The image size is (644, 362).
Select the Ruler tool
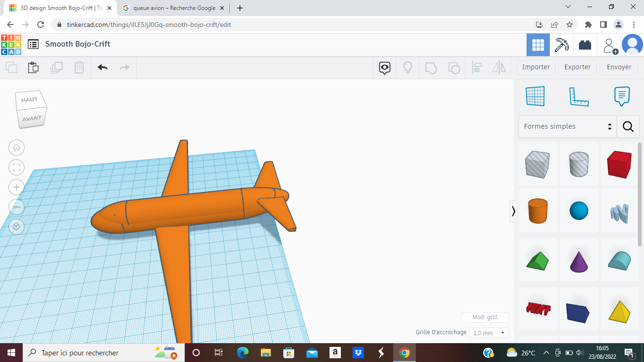(x=579, y=96)
